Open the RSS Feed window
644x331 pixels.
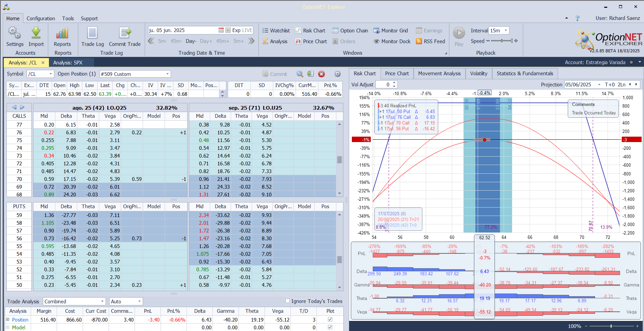[x=430, y=42]
